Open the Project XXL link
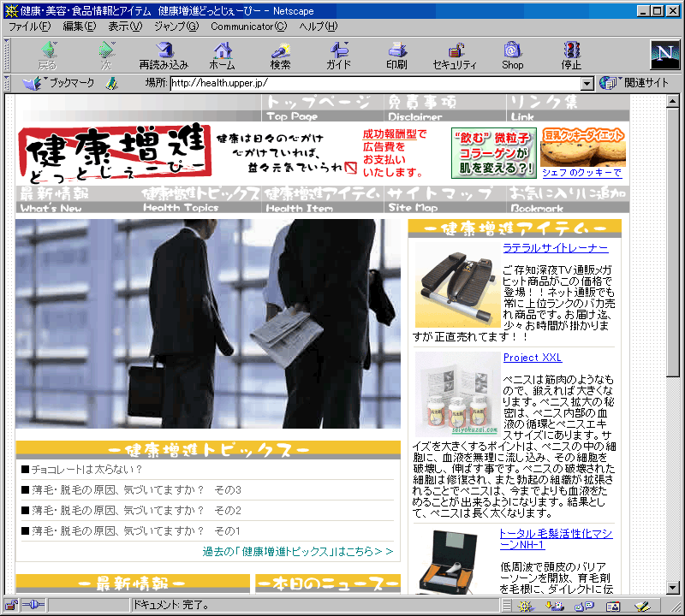The width and height of the screenshot is (685, 616). pos(532,358)
